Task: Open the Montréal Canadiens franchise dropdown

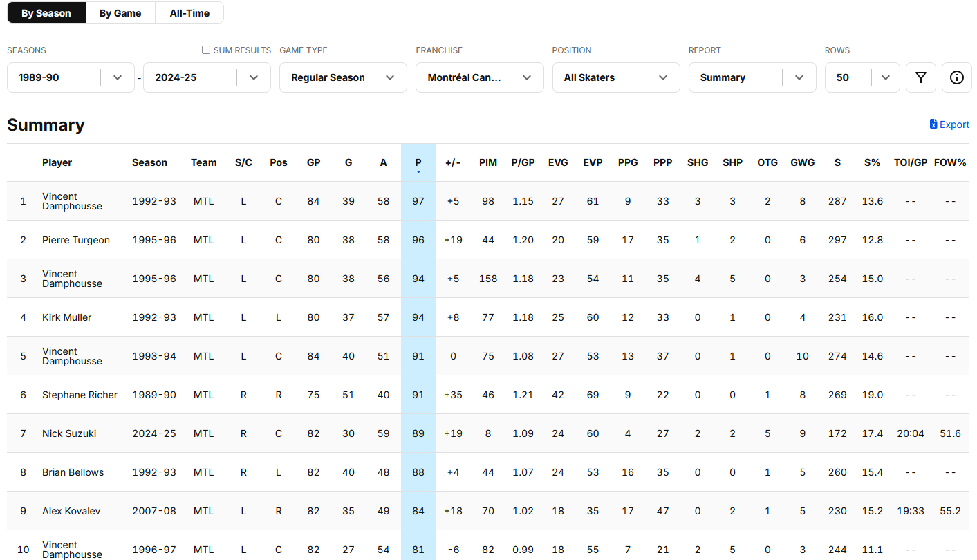Action: pyautogui.click(x=479, y=77)
